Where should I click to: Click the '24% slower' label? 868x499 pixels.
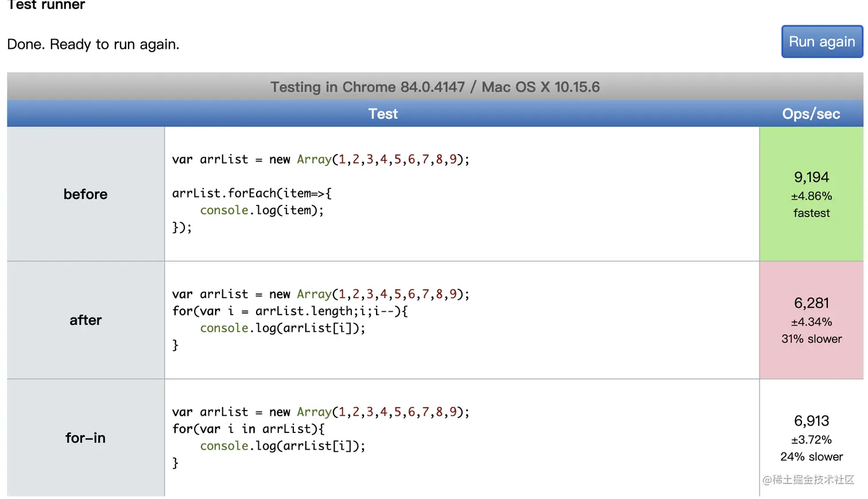pos(811,457)
